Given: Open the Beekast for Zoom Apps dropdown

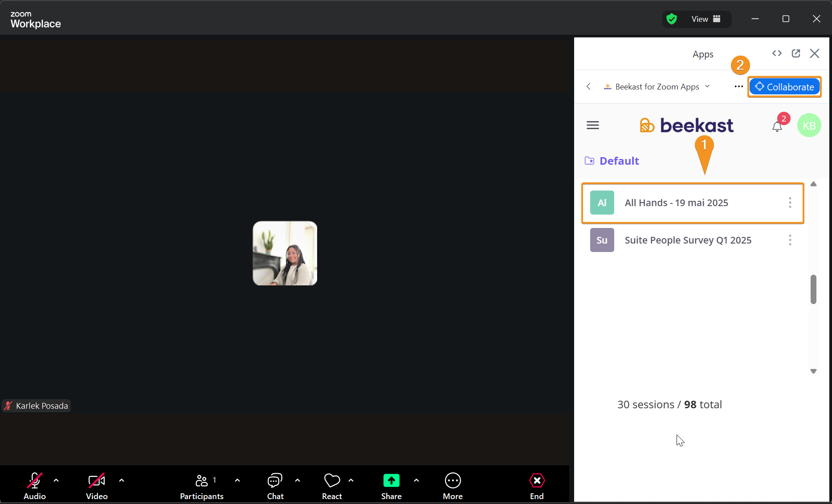Looking at the screenshot, I should (657, 87).
